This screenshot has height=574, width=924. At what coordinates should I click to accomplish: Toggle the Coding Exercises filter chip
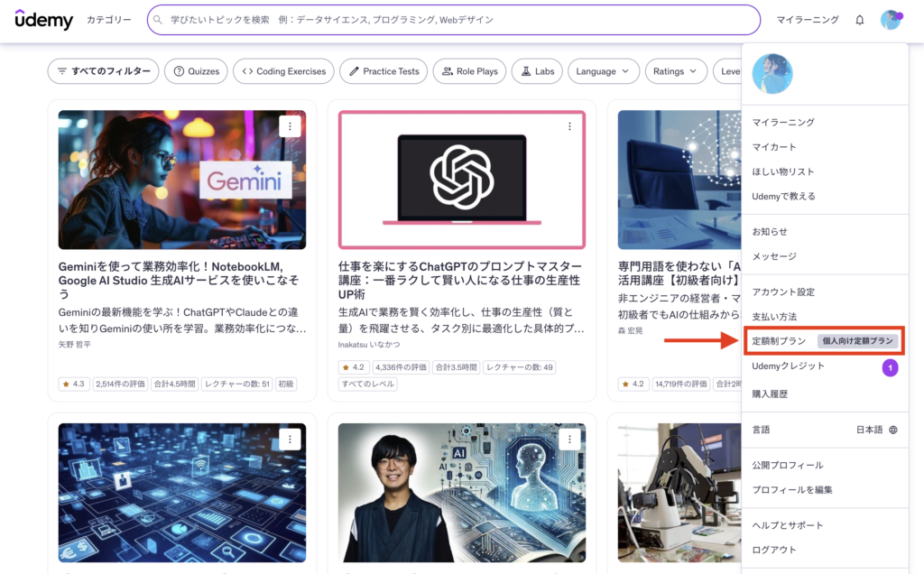(x=283, y=71)
